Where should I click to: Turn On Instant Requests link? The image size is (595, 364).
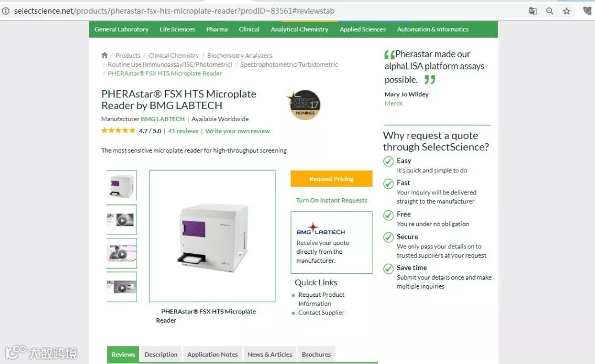(x=332, y=200)
